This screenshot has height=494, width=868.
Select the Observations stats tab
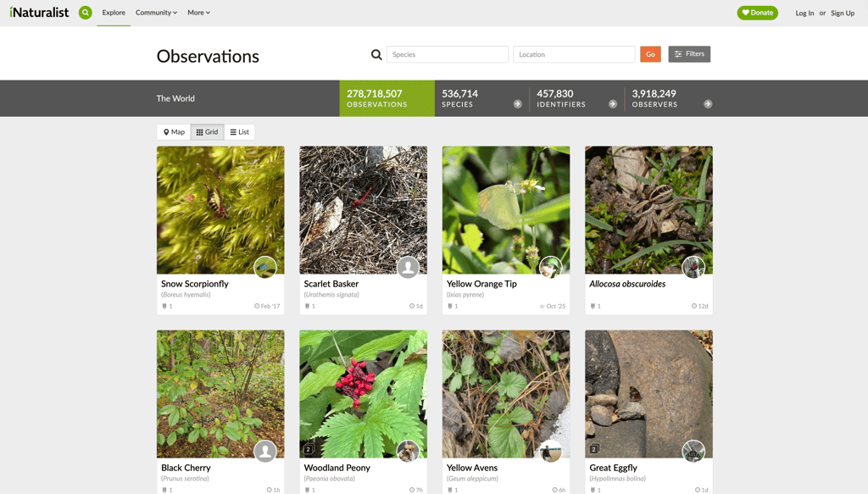click(x=387, y=98)
